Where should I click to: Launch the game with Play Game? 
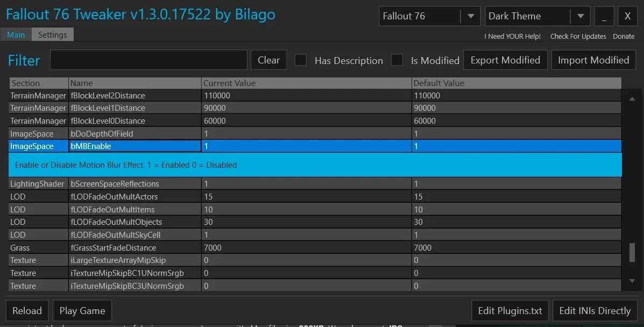pyautogui.click(x=82, y=310)
